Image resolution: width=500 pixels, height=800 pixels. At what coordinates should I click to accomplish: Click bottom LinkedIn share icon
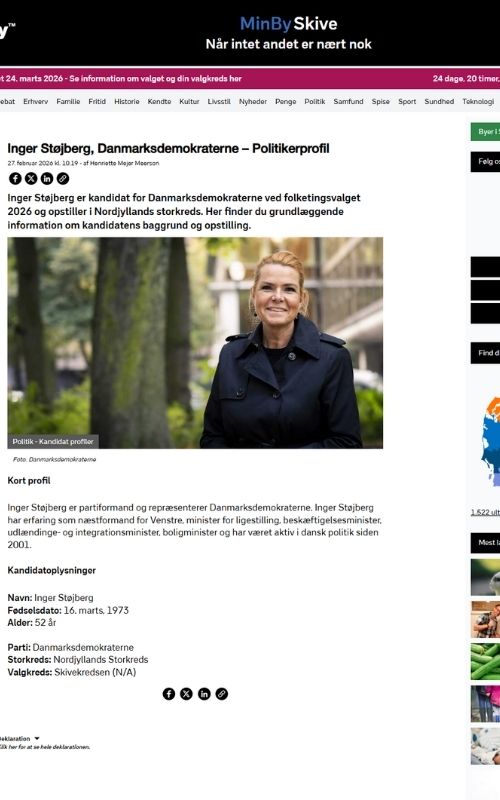pyautogui.click(x=204, y=694)
